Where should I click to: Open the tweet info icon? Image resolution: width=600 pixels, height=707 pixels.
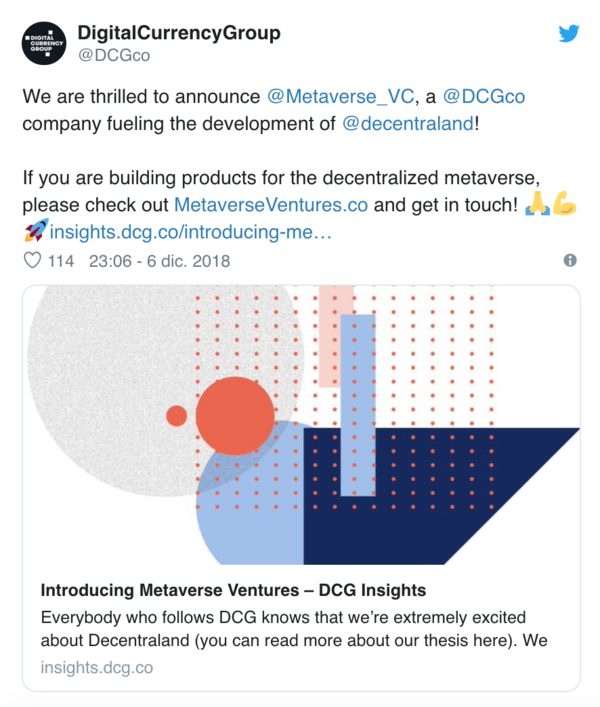click(570, 260)
